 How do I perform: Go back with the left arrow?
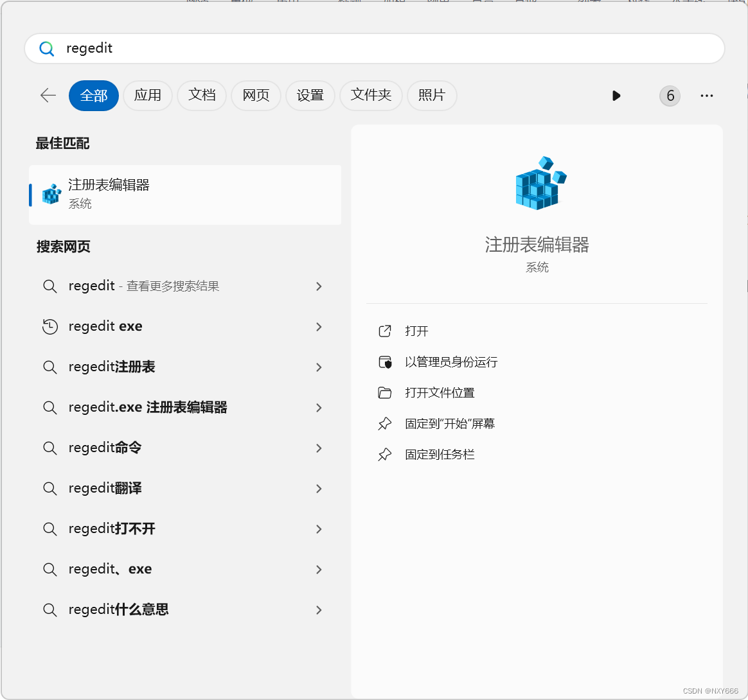click(48, 96)
